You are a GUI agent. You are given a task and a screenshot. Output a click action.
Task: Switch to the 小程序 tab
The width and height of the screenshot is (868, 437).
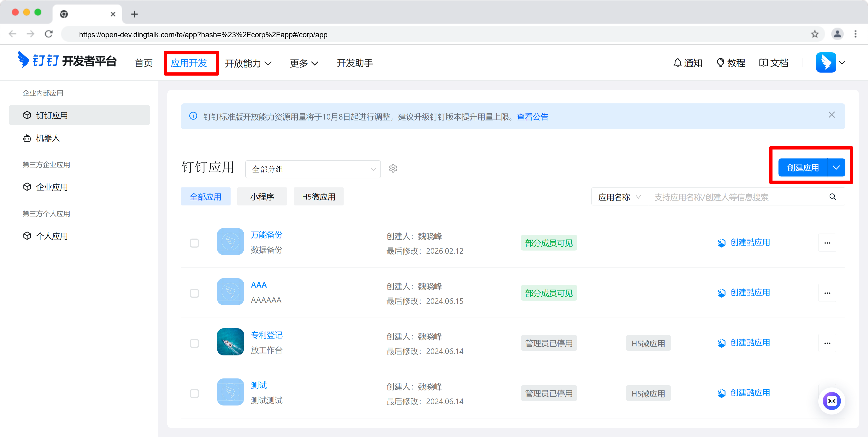click(x=262, y=197)
